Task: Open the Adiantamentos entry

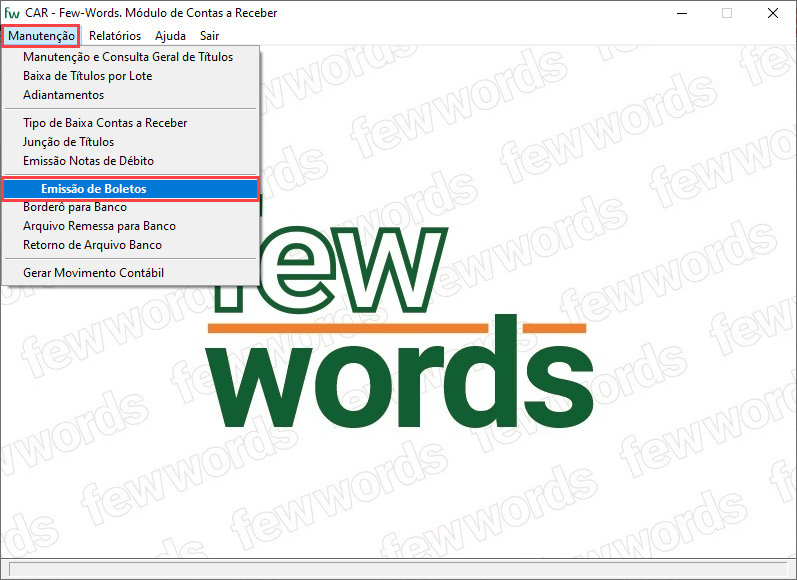Action: point(131,95)
